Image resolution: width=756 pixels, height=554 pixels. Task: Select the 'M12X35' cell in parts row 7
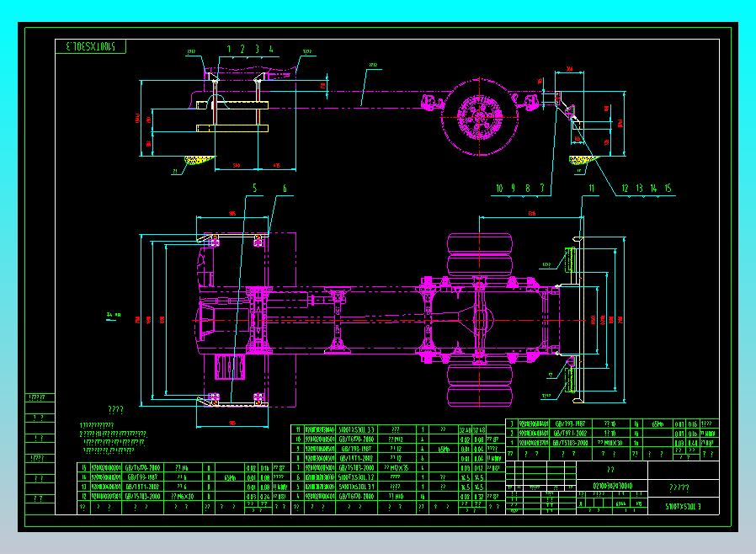(x=397, y=467)
